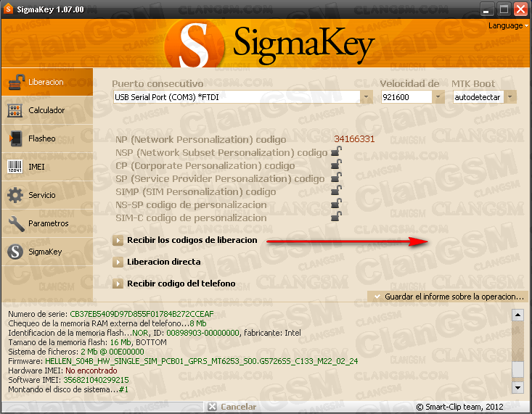Click arrow icon beside Recibir codigo del telefono
Viewport: 532px width, 414px height.
(118, 283)
